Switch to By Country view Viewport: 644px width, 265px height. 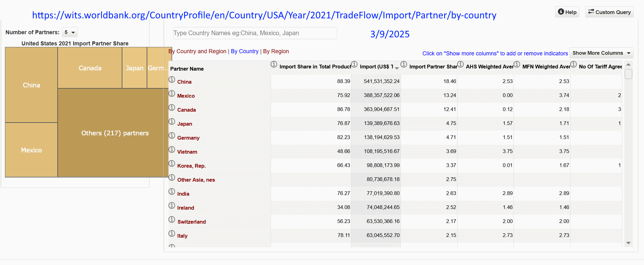click(244, 51)
